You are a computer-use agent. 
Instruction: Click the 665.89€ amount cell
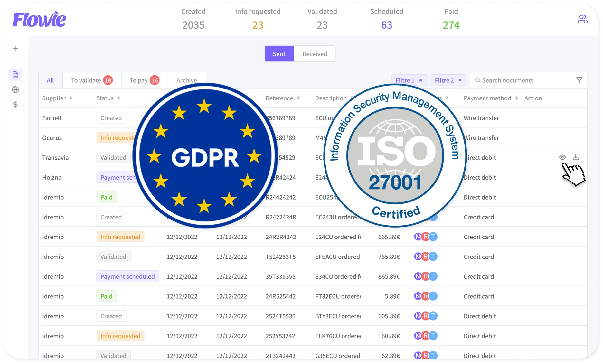(389, 237)
